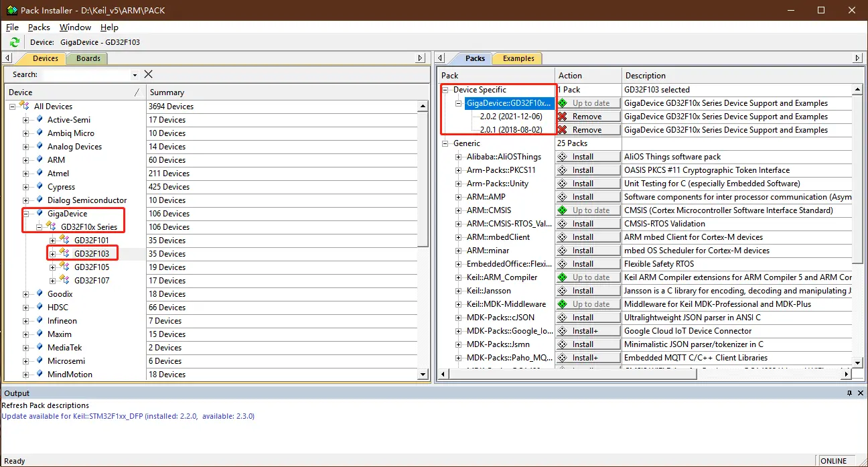
Task: Switch to the Examples tab
Action: coord(518,58)
